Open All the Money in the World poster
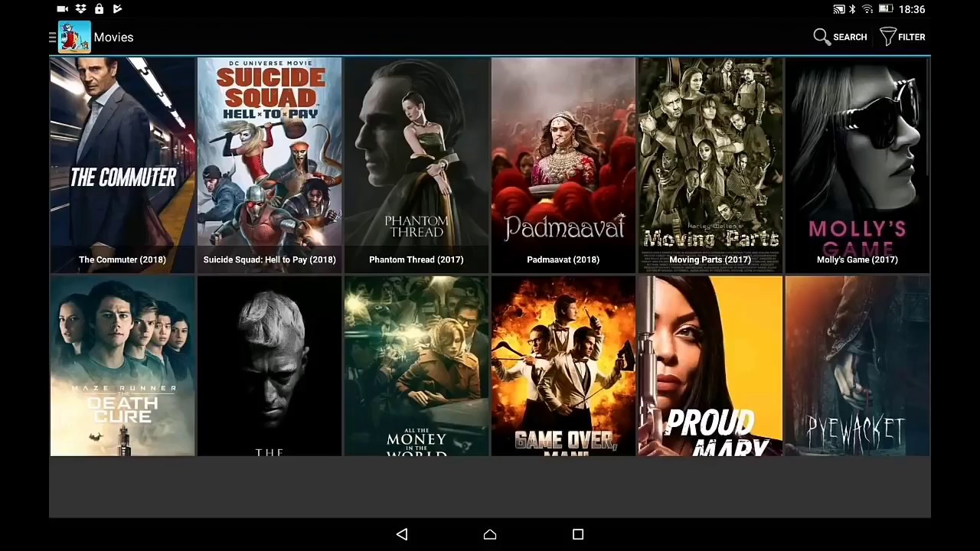 416,366
